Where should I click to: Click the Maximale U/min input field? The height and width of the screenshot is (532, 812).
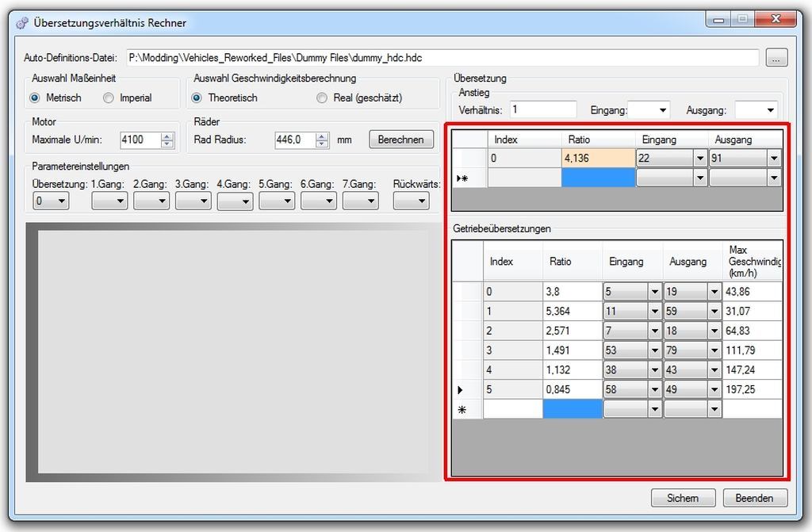140,140
